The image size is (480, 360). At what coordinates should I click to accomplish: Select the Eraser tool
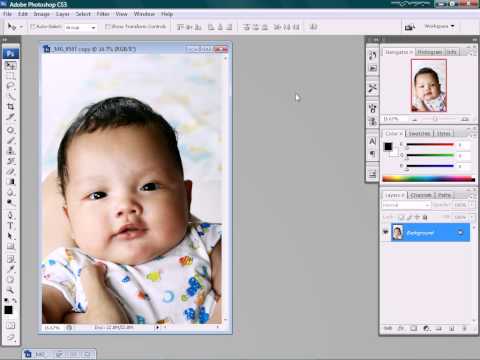(11, 171)
